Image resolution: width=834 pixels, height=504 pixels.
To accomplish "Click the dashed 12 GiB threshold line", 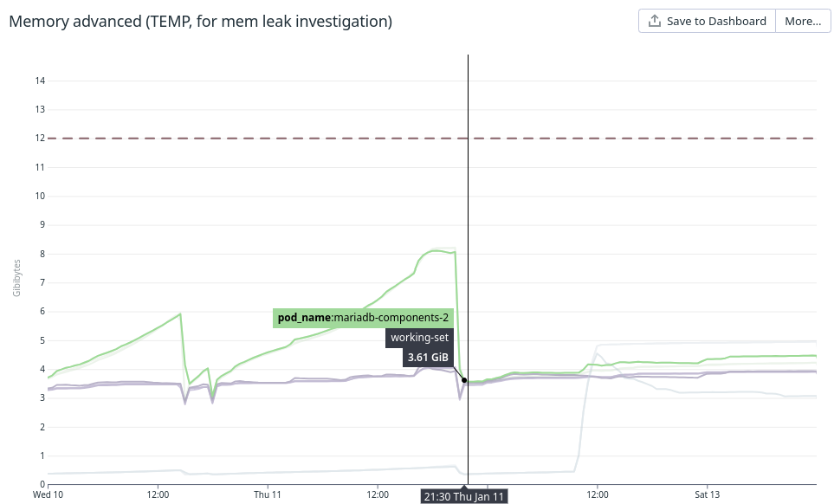I will click(x=260, y=139).
